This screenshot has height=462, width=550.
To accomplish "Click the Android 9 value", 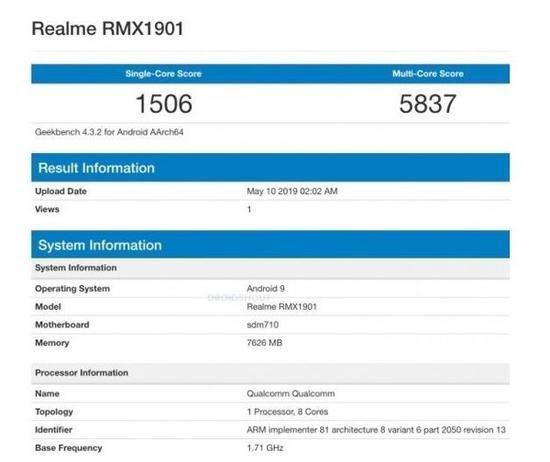I will coord(266,289).
